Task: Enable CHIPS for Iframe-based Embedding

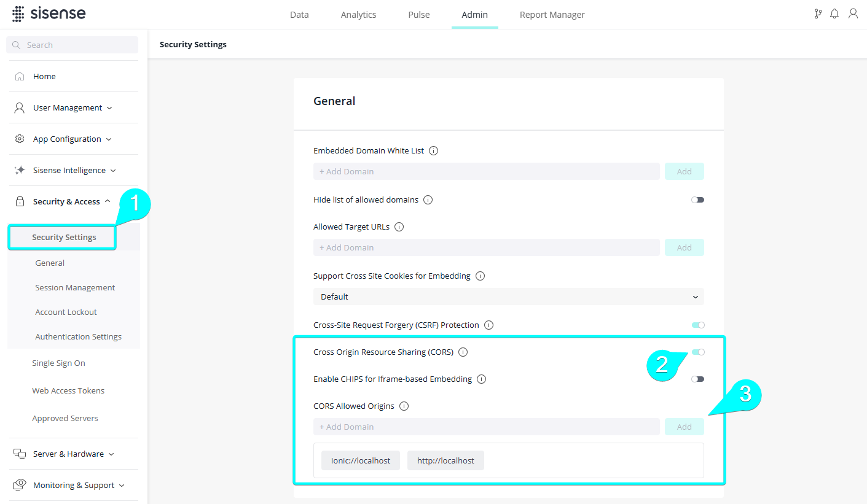Action: [x=697, y=379]
